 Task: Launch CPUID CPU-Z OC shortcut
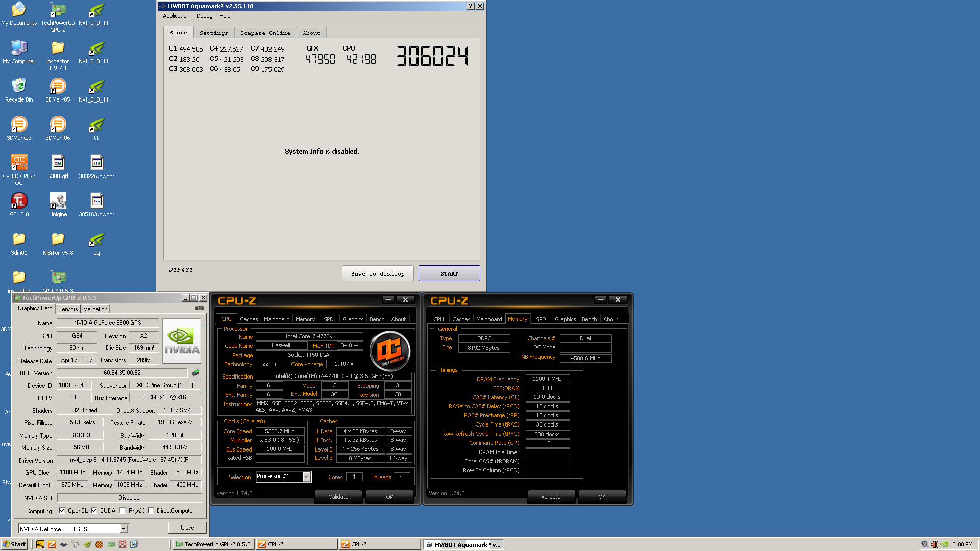point(19,170)
